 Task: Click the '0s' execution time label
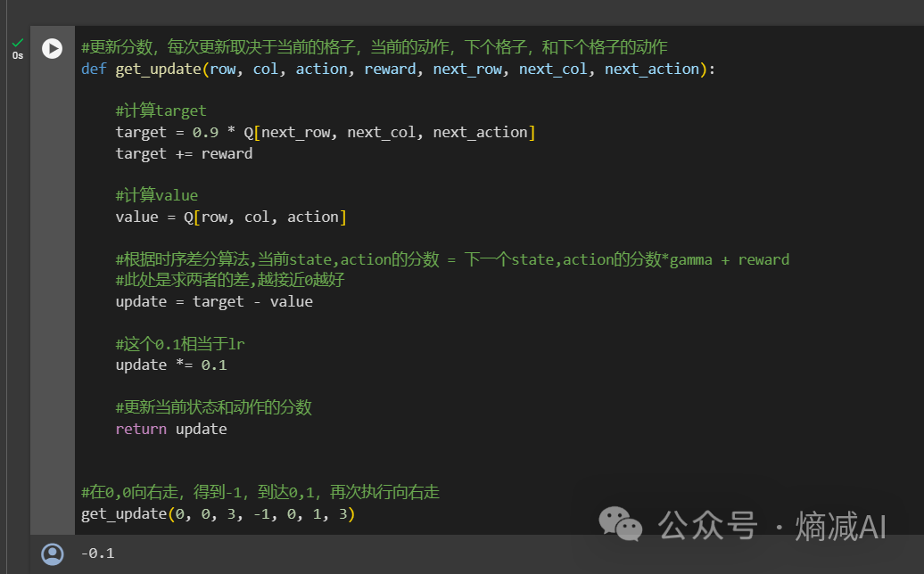point(18,55)
